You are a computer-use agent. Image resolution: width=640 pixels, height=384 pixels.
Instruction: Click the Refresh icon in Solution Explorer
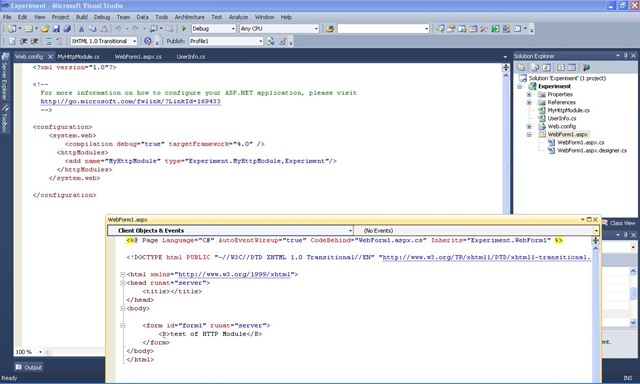(547, 68)
